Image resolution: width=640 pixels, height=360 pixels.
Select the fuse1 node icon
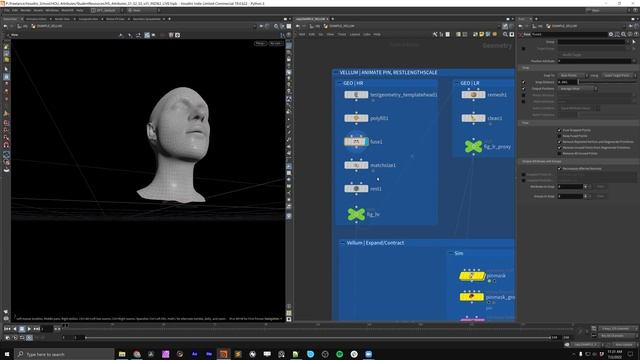point(356,142)
